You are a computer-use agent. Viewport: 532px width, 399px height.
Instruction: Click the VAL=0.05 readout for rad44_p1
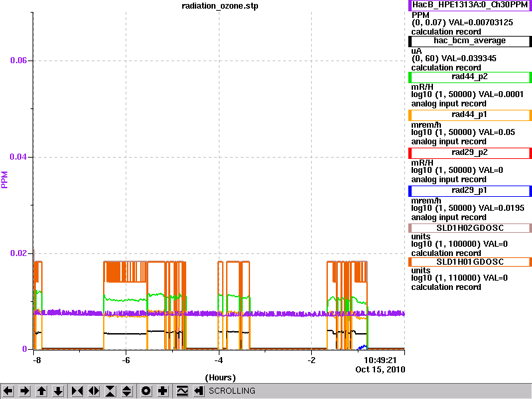point(497,132)
